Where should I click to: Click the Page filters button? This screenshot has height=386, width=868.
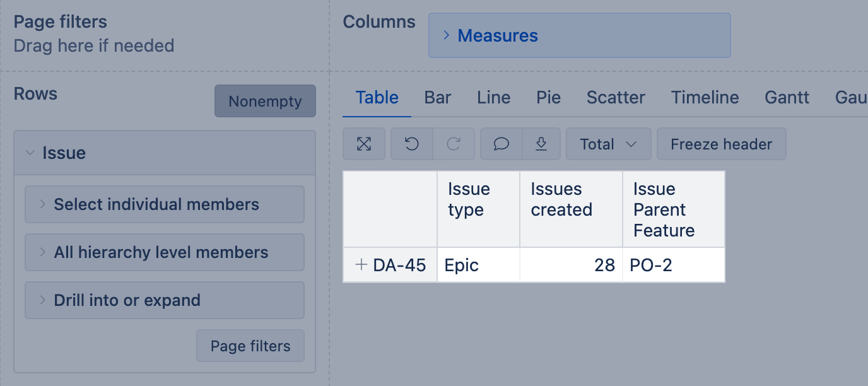pos(250,346)
